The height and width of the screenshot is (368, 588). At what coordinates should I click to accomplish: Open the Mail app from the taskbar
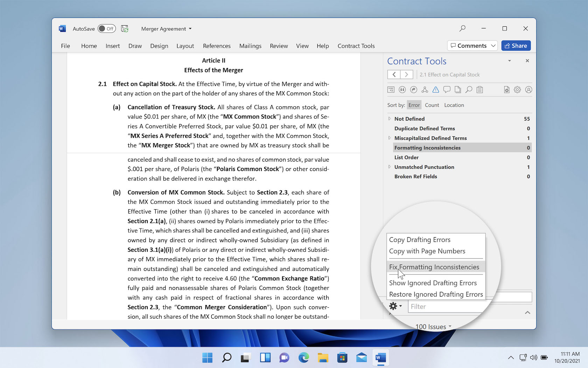362,357
